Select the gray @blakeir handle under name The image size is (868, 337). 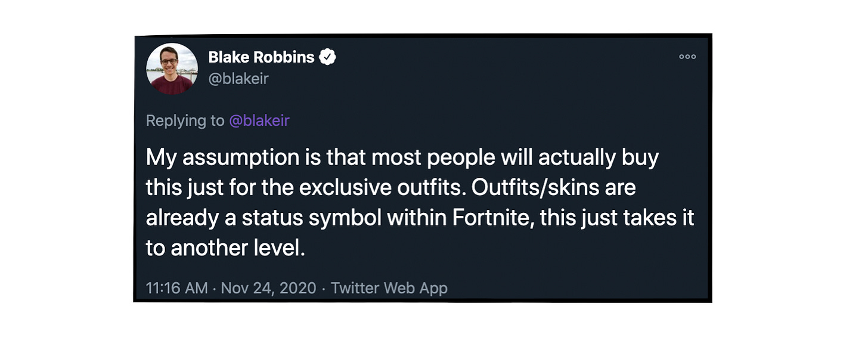click(238, 78)
